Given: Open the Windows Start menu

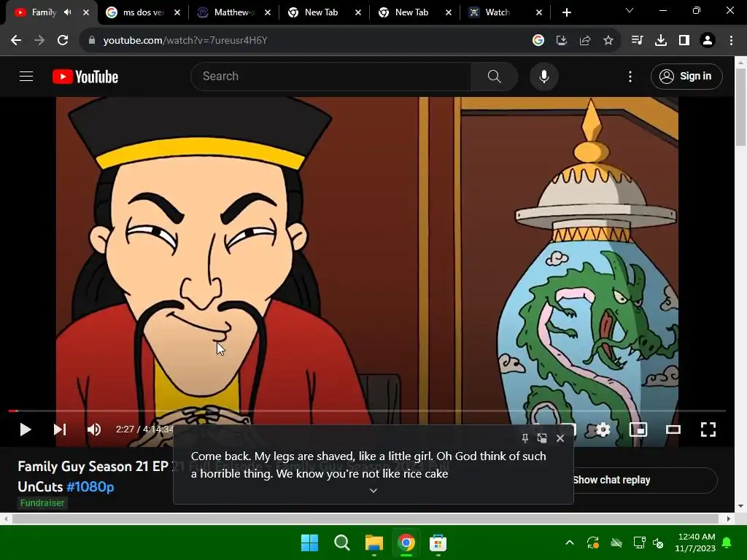Looking at the screenshot, I should (x=309, y=542).
